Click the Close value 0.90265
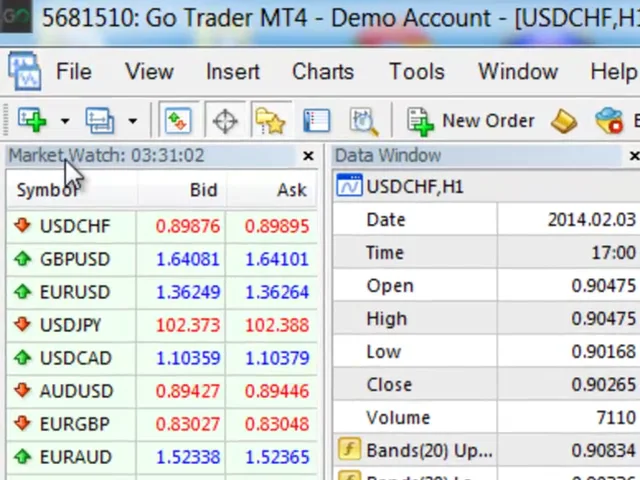 click(x=604, y=385)
